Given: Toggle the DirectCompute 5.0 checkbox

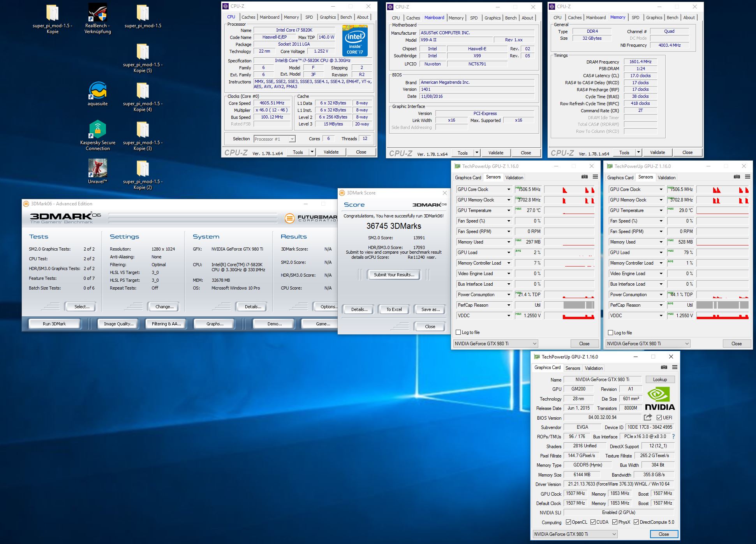Looking at the screenshot, I should (636, 522).
